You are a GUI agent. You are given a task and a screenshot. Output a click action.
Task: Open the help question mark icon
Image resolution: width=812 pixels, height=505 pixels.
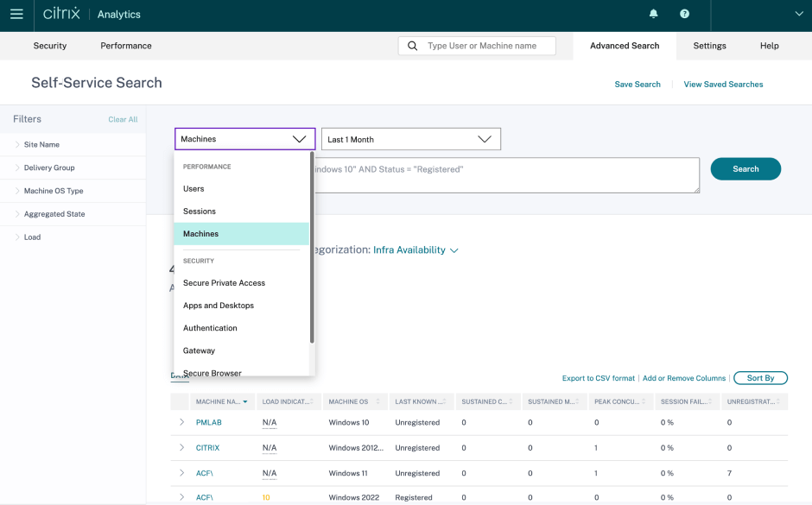684,15
